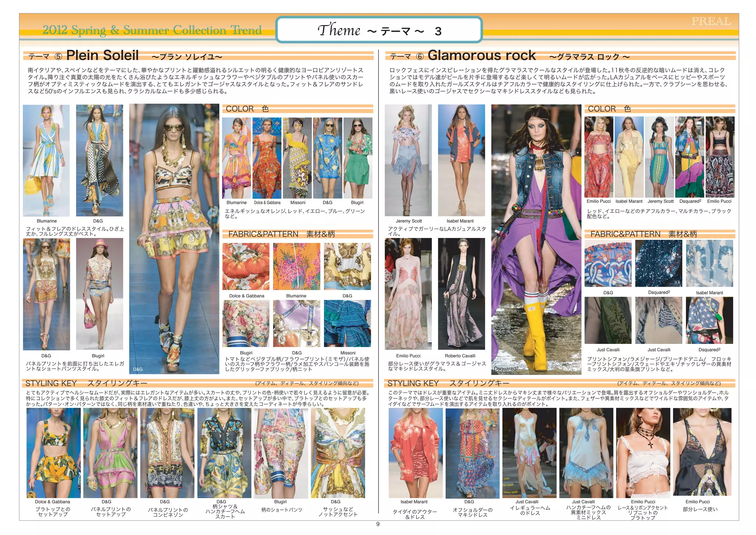Select the Missoni yellow ruffle COLOR photo
756x535 pixels.
point(298,158)
